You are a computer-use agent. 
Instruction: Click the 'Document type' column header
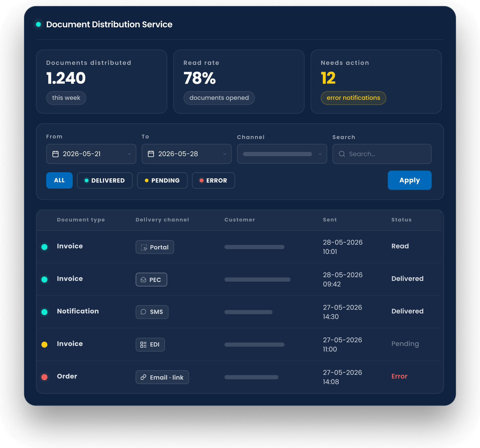(x=81, y=220)
